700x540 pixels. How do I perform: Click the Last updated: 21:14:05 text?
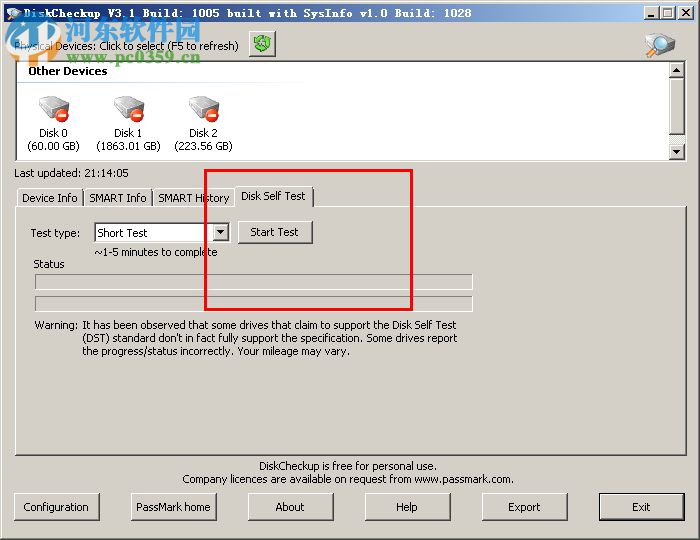(x=71, y=173)
